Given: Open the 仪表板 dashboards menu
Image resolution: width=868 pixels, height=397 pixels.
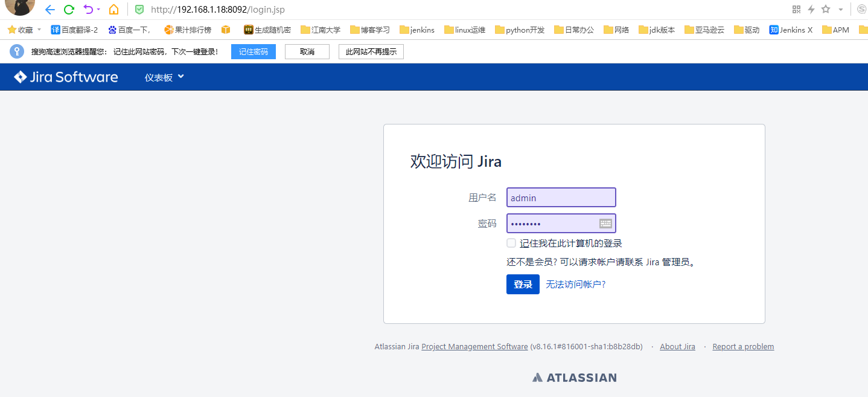Looking at the screenshot, I should 164,77.
